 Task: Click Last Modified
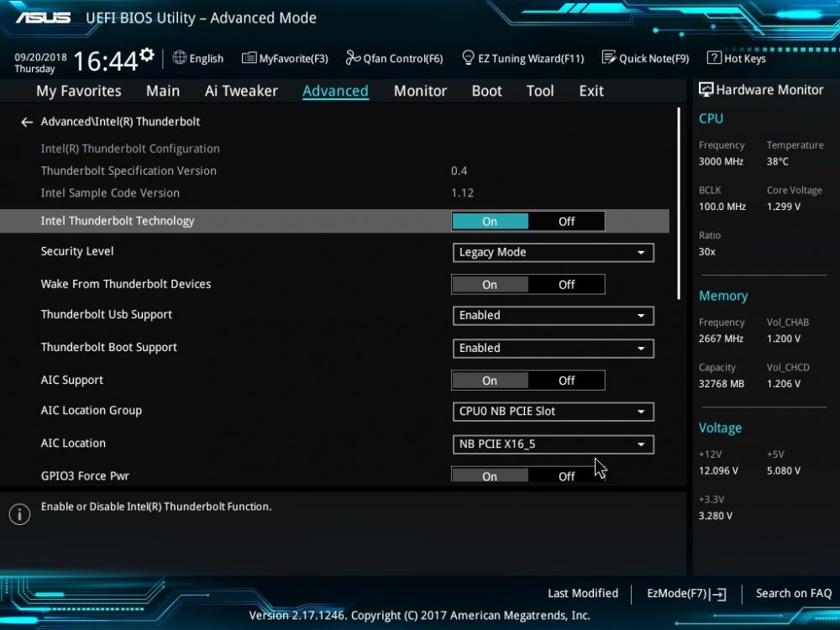[x=583, y=594]
